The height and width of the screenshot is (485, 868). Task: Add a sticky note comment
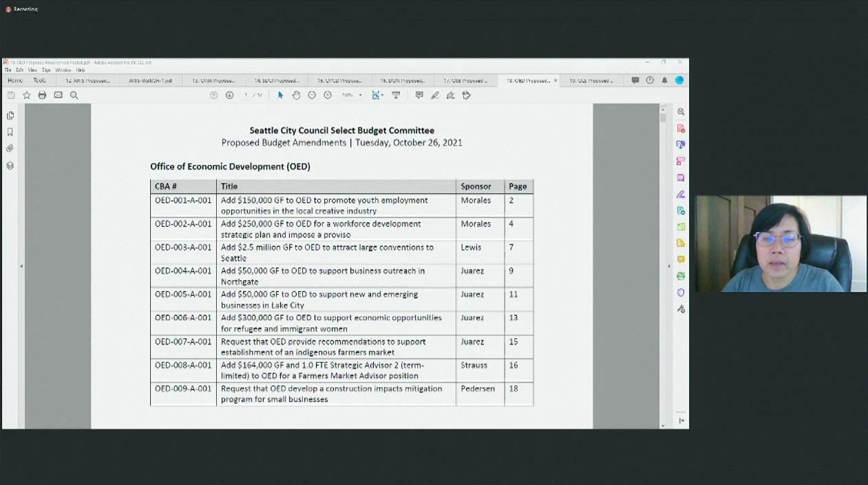419,95
